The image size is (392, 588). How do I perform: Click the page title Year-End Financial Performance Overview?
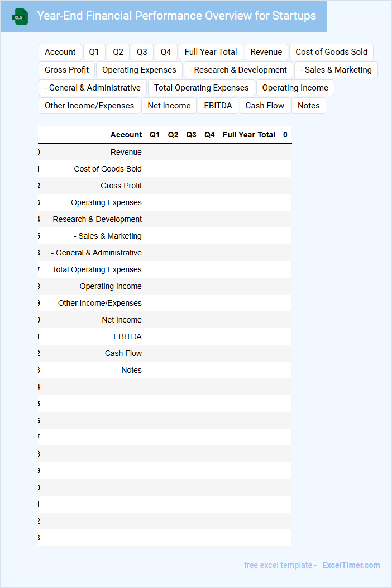pos(176,16)
